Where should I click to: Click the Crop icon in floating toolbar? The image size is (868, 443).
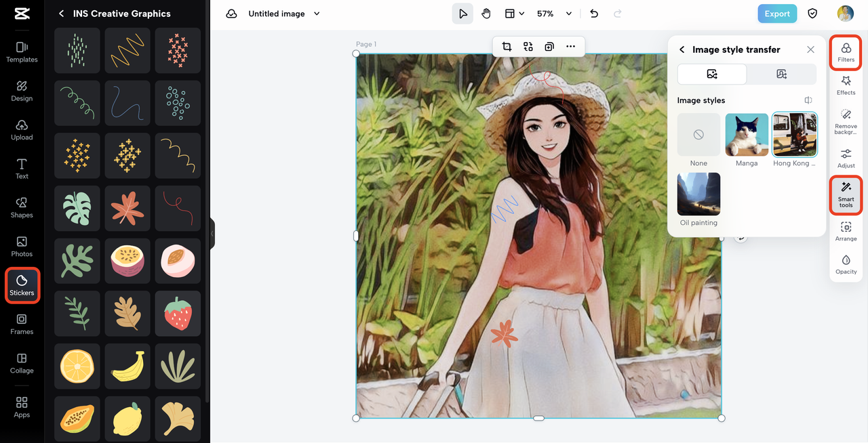click(507, 46)
